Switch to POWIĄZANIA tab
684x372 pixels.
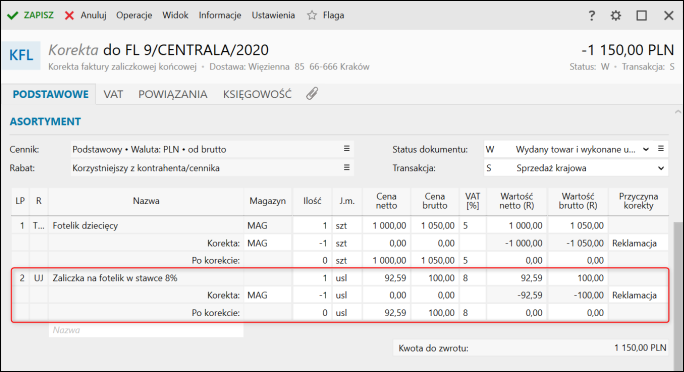click(x=173, y=94)
